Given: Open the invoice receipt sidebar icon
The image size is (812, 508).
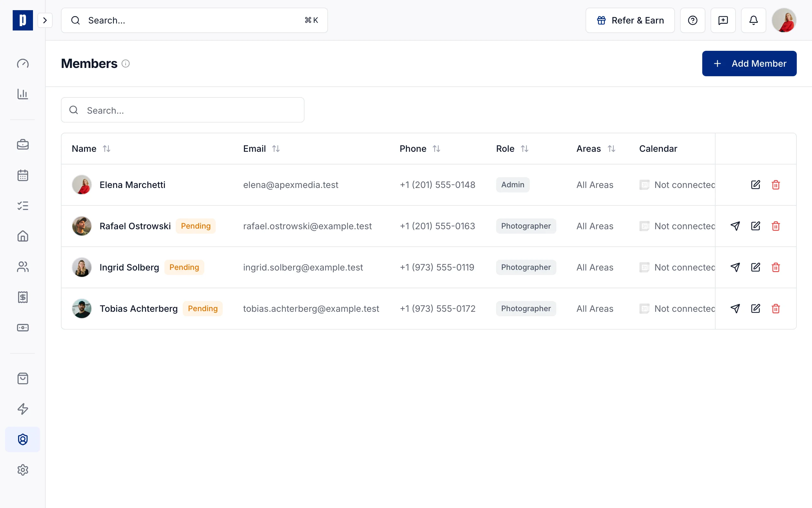Looking at the screenshot, I should (23, 297).
